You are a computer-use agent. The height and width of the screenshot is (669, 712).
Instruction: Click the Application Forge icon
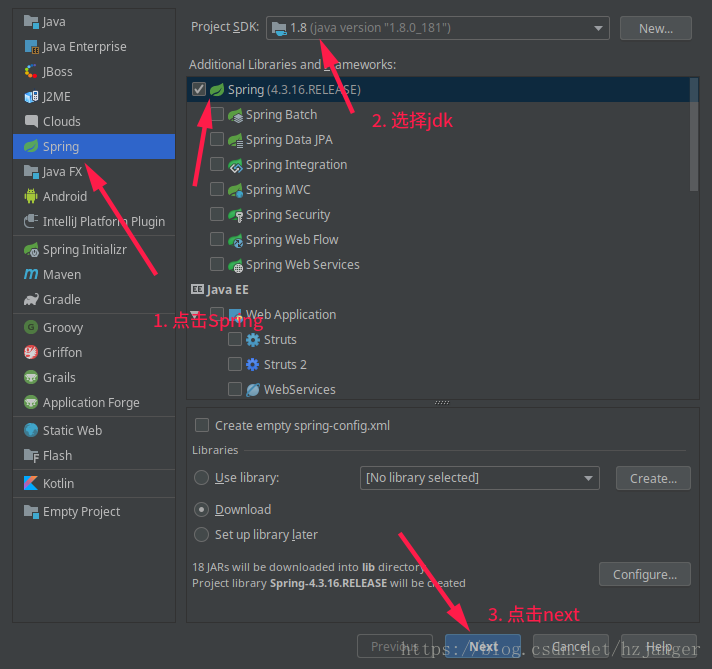31,402
